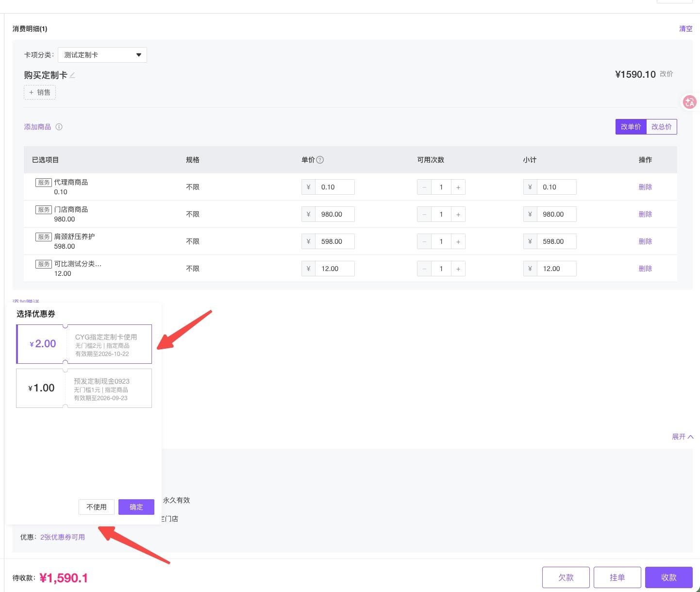Delete the 代理商商品 row
This screenshot has width=700, height=592.
click(645, 187)
